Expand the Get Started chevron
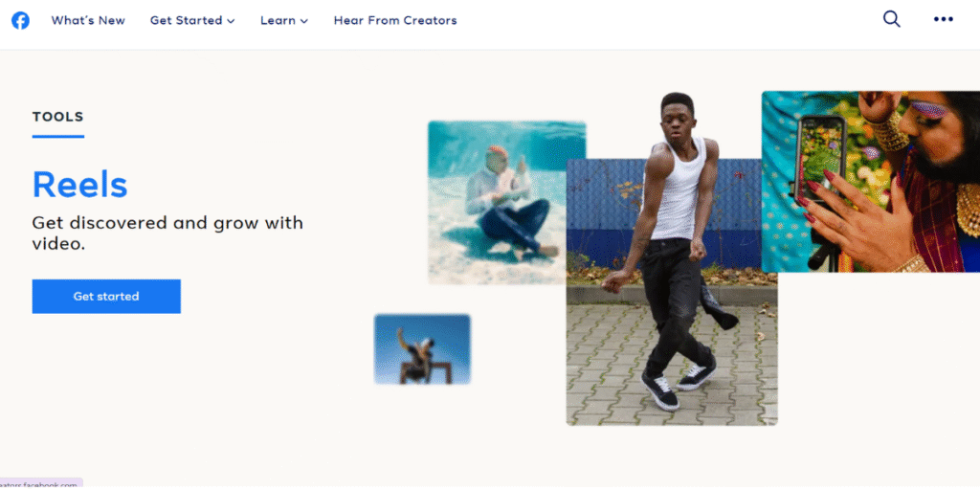The height and width of the screenshot is (490, 980). [x=231, y=21]
